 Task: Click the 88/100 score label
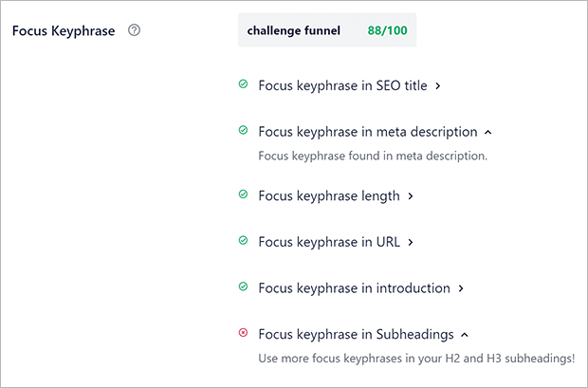click(387, 30)
